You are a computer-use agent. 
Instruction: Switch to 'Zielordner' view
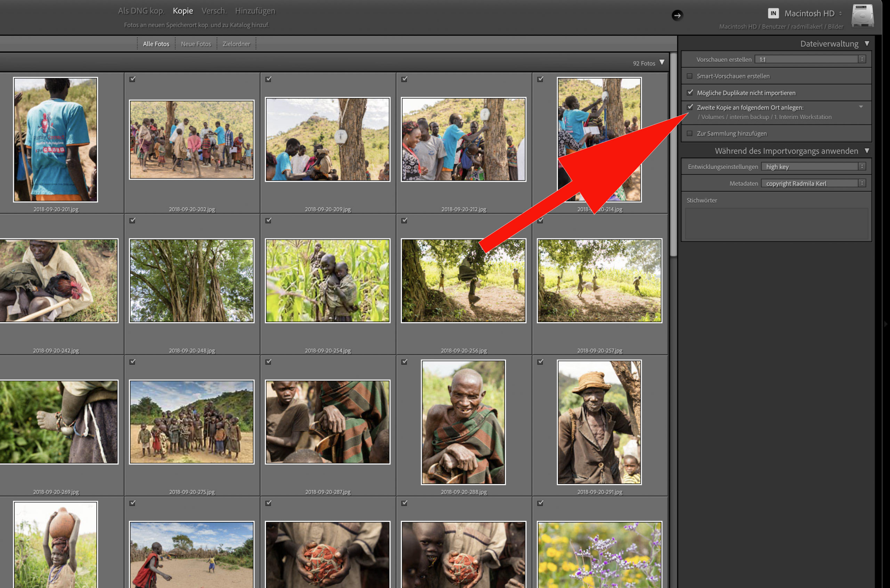(236, 44)
